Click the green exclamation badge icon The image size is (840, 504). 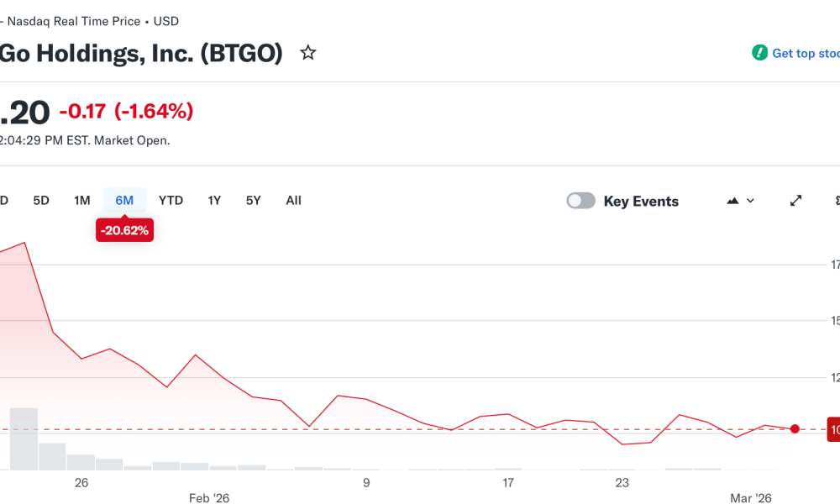[x=760, y=52]
